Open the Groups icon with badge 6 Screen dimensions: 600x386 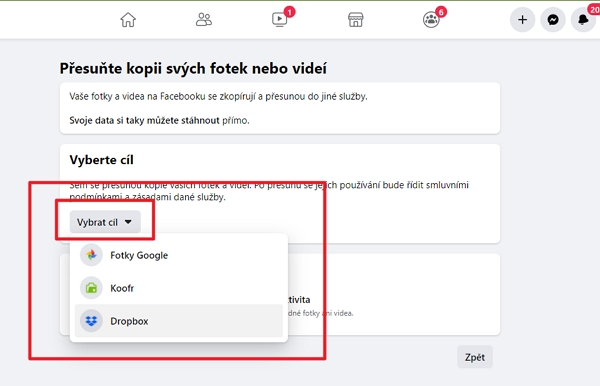click(431, 20)
